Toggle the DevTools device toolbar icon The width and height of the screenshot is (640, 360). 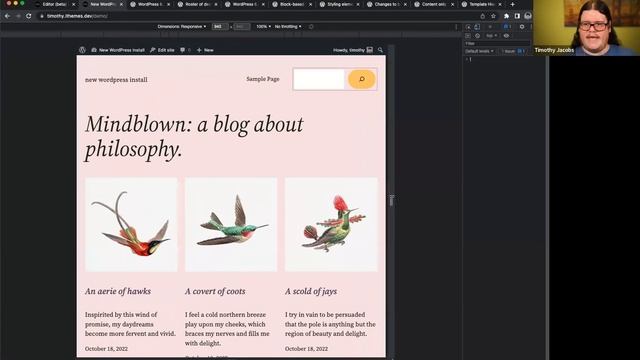[477, 27]
